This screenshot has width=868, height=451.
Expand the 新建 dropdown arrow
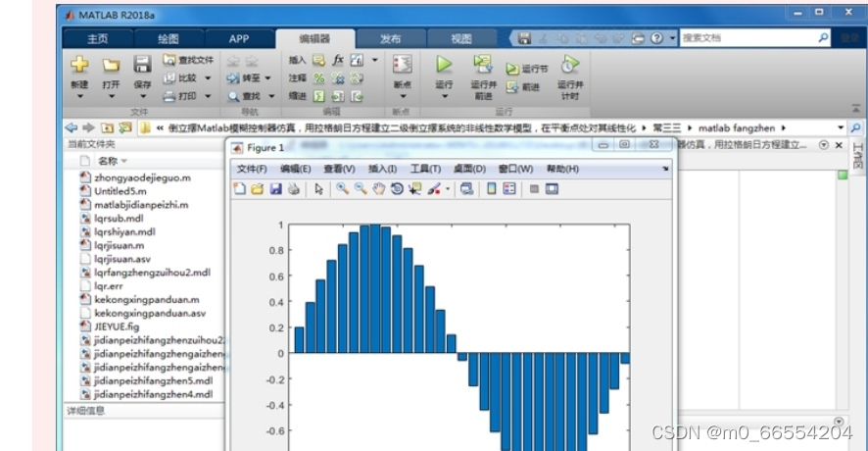click(79, 96)
